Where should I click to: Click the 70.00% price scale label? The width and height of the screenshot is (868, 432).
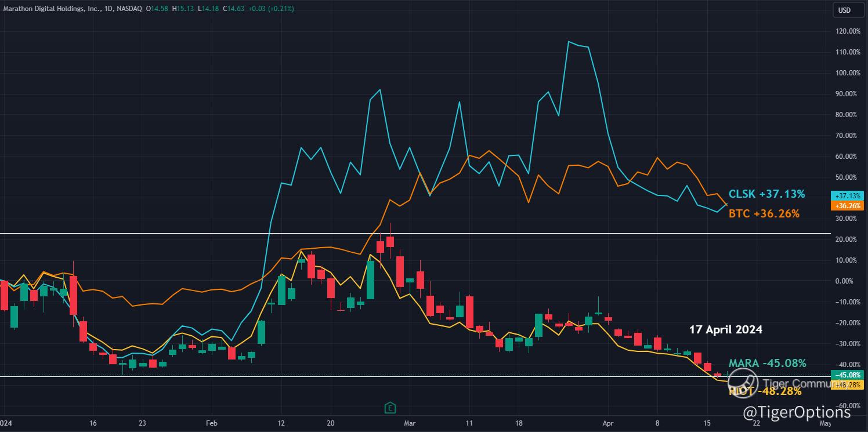pos(846,136)
